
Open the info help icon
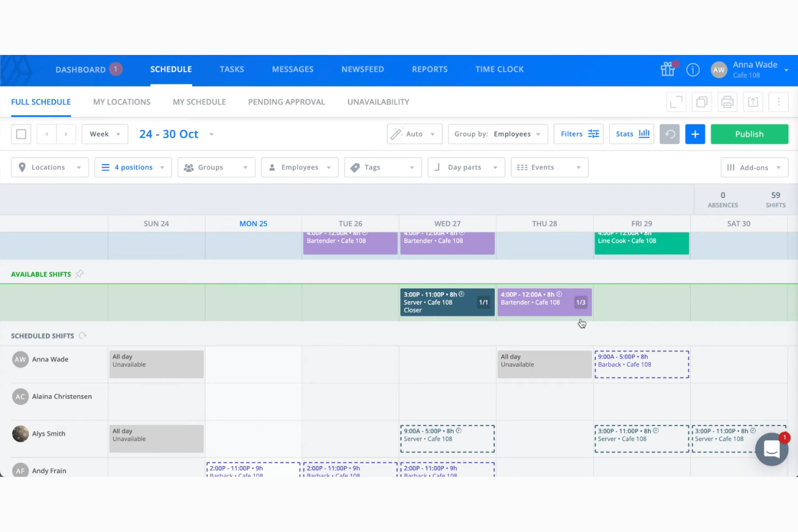[x=693, y=70]
